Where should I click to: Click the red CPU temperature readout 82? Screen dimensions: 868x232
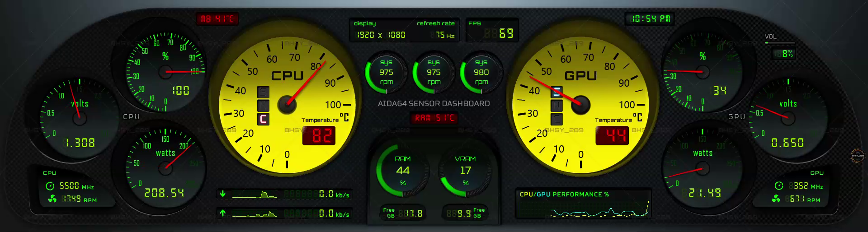tap(319, 135)
